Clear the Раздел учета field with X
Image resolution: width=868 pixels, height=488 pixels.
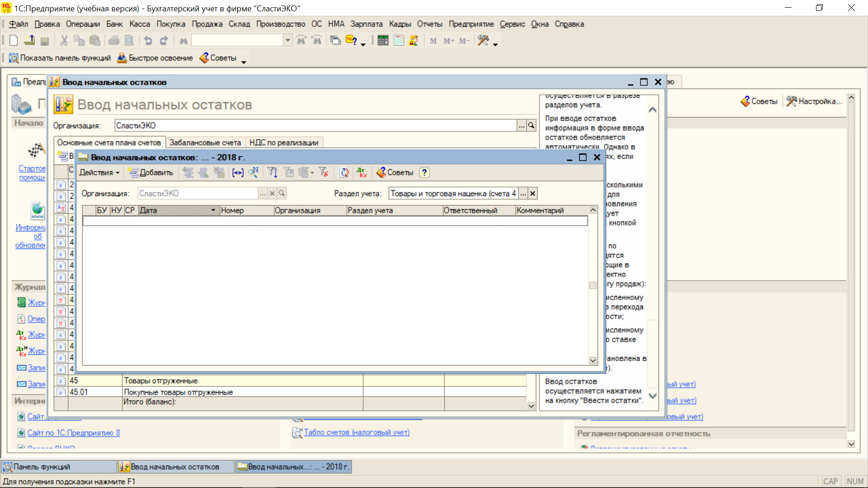[x=533, y=193]
